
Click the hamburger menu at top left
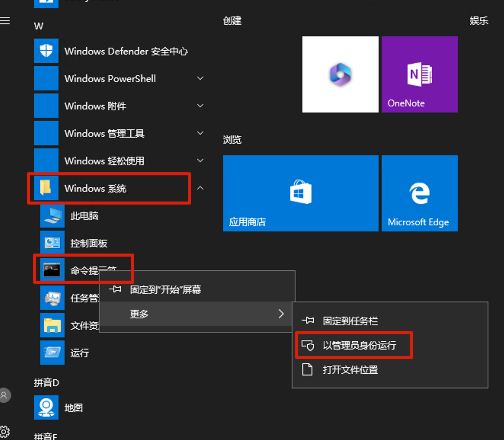point(5,21)
